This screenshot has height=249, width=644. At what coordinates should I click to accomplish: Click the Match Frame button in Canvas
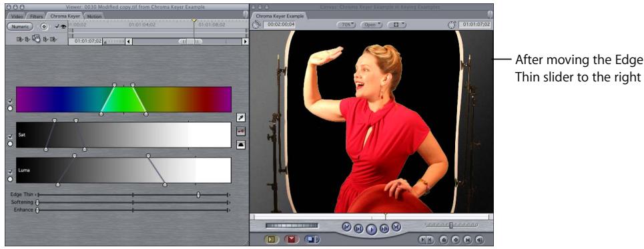click(480, 239)
